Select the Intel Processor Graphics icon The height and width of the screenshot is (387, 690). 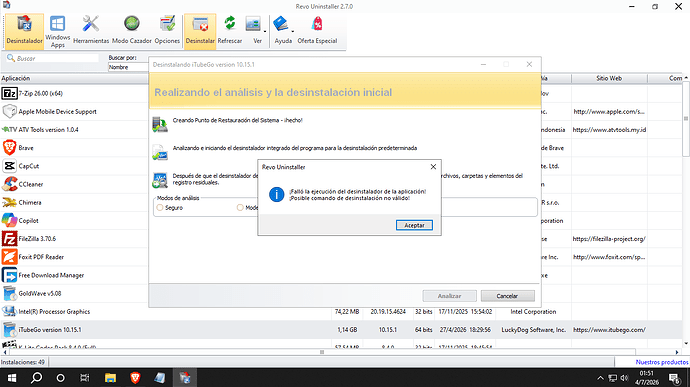coord(9,311)
